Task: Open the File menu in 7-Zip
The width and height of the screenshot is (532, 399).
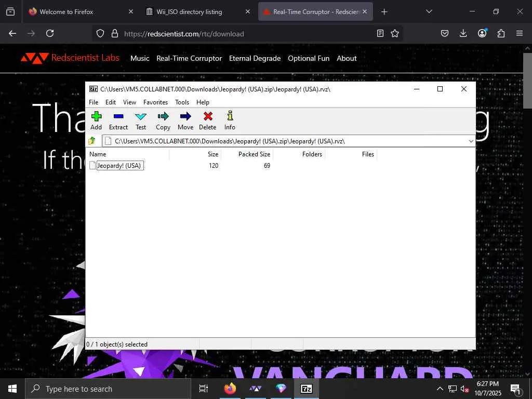Action: pyautogui.click(x=94, y=102)
